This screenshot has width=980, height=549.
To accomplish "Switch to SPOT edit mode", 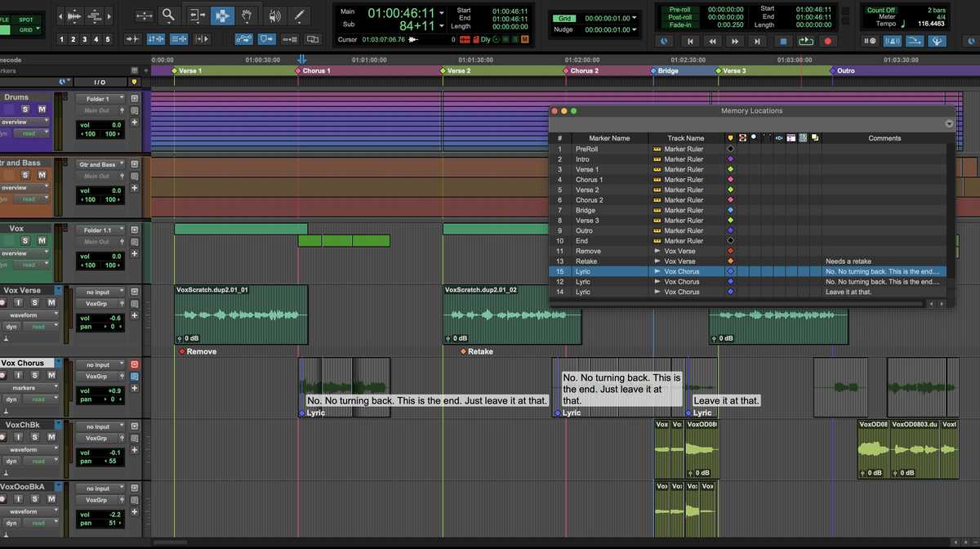I will tap(25, 19).
